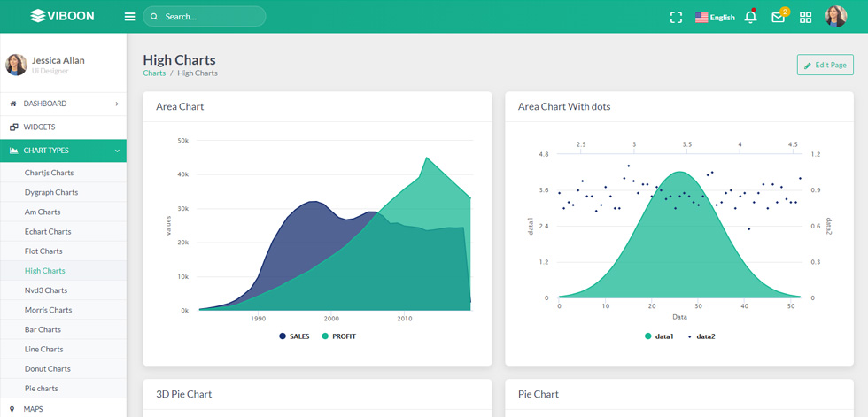
Task: Click the green profit peak near 2013
Action: 426,159
